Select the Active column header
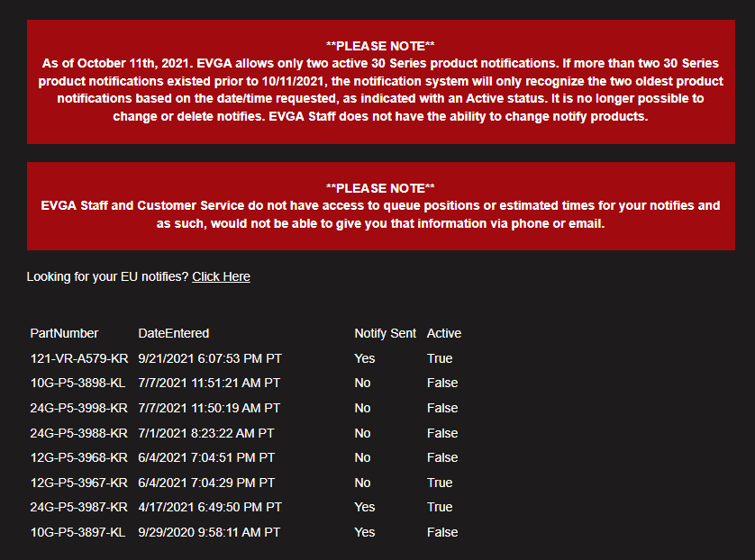The height and width of the screenshot is (560, 755). click(x=443, y=333)
